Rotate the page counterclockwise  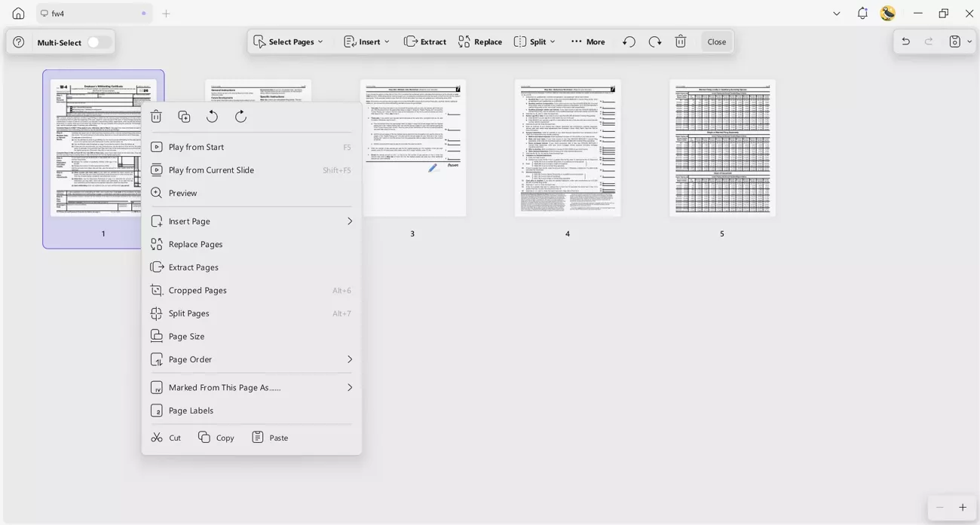pos(212,116)
